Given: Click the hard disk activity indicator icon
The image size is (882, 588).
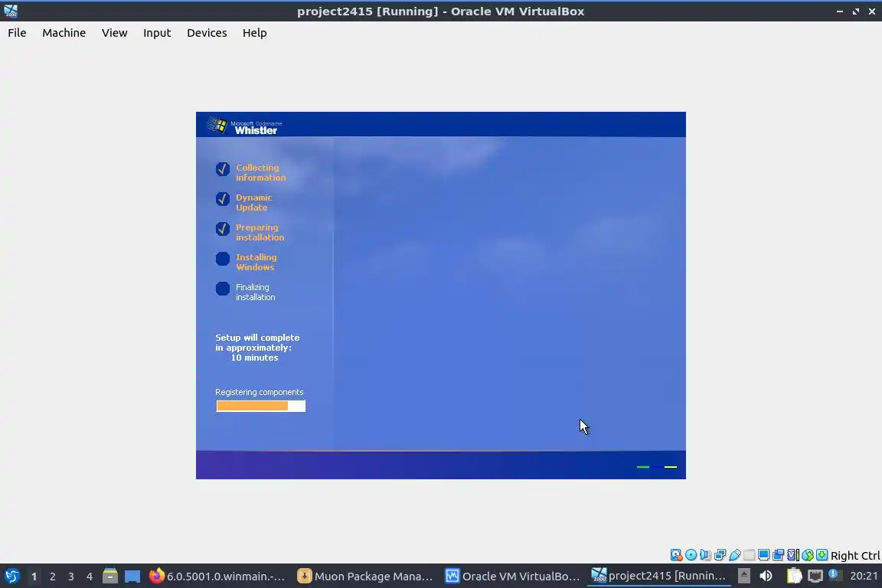Looking at the screenshot, I should pyautogui.click(x=676, y=555).
